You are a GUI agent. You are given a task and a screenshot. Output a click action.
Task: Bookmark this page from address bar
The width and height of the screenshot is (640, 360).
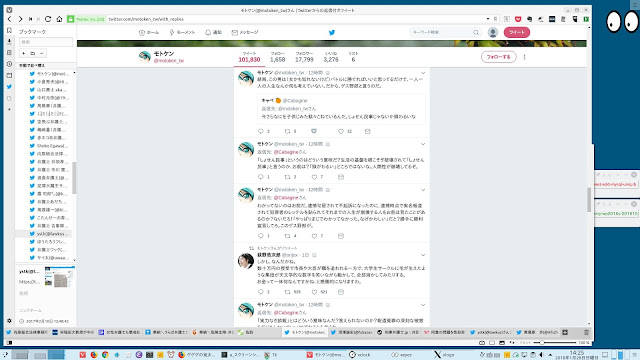(x=496, y=19)
